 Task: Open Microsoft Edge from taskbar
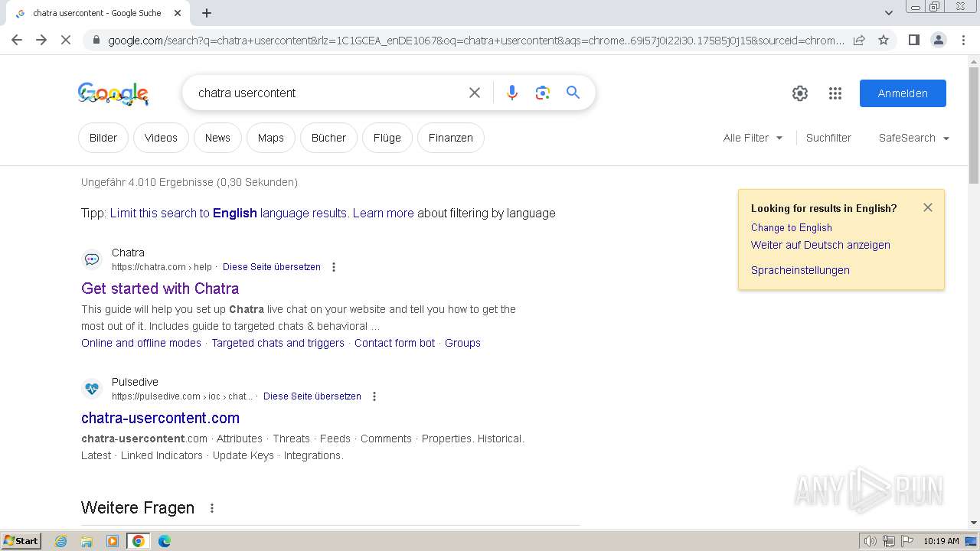165,541
